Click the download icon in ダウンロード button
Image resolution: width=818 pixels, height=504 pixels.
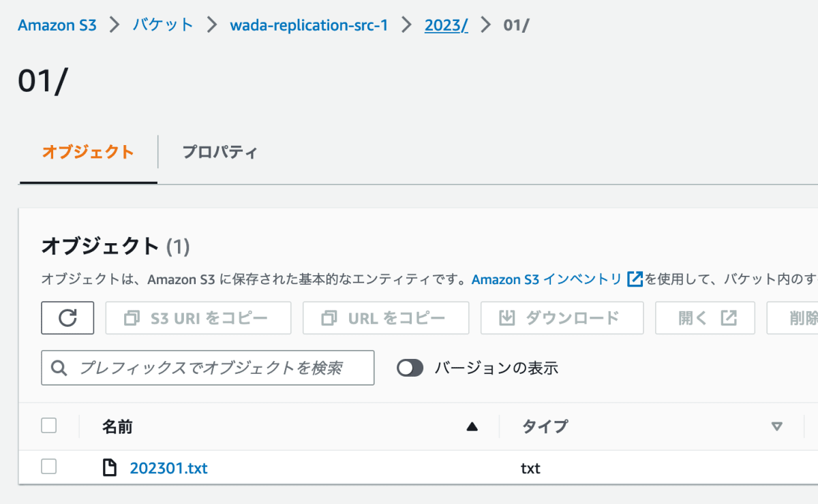pyautogui.click(x=506, y=318)
